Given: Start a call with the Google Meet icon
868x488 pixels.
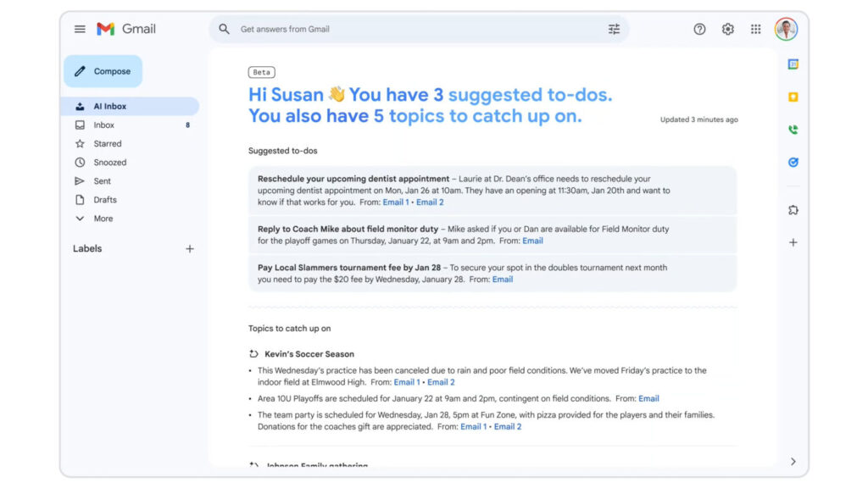Looking at the screenshot, I should click(792, 130).
